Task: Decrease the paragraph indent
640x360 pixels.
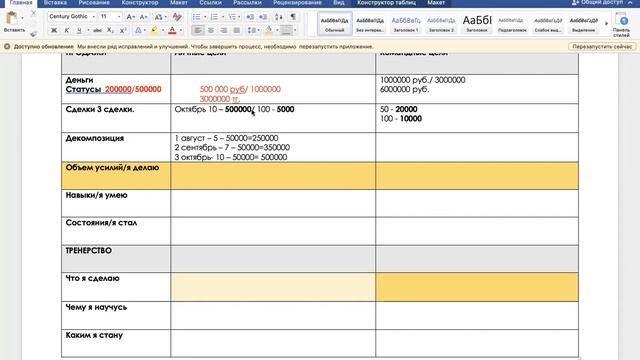Action: pos(250,17)
